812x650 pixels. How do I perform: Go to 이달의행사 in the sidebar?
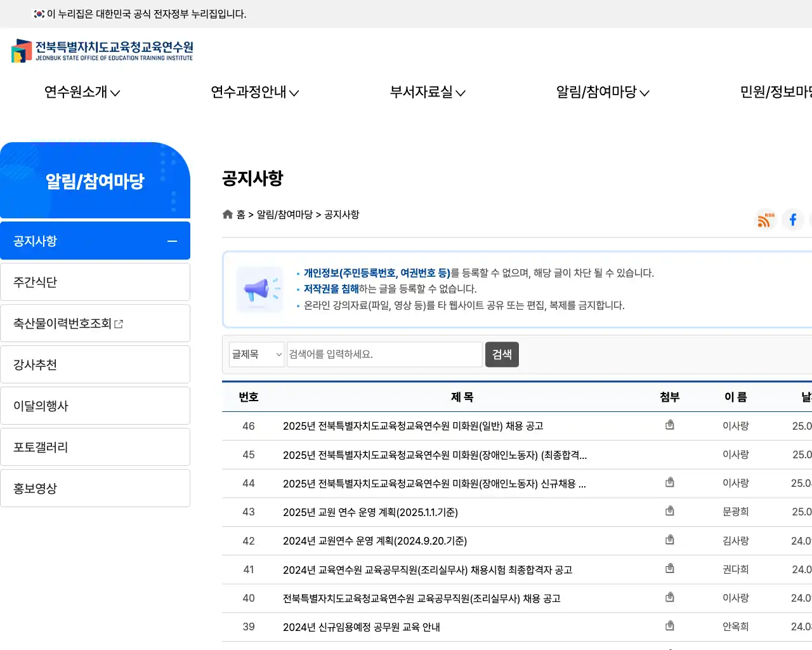[x=95, y=406]
